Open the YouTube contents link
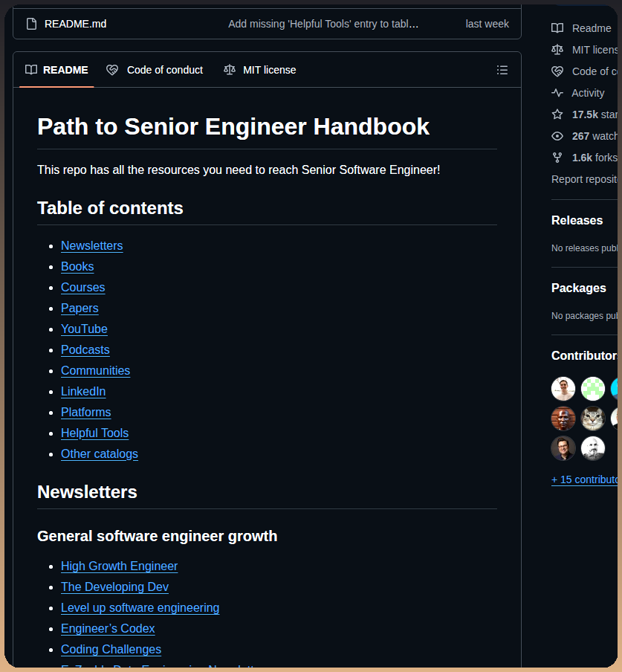622x672 pixels. click(x=84, y=329)
